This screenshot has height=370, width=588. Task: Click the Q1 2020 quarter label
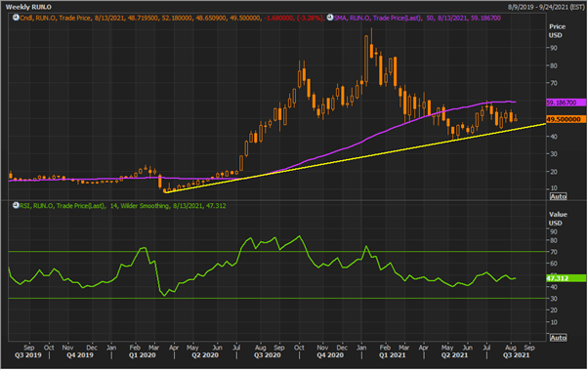[143, 355]
